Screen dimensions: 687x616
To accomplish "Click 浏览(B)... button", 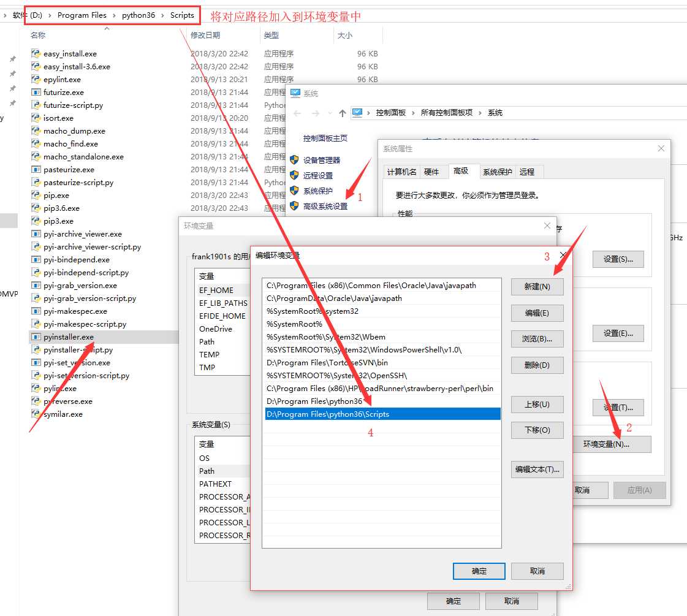I will [537, 339].
